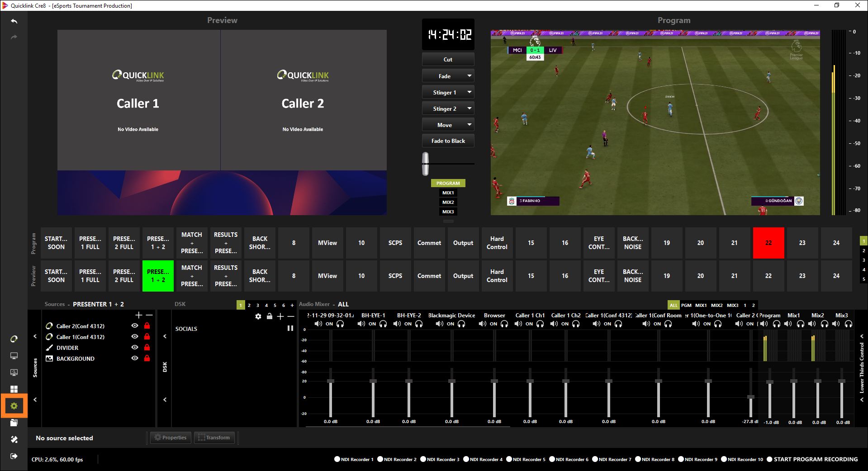Viewport: 868px width, 471px height.
Task: Click the exit icon at the sidebar bottom
Action: click(x=14, y=456)
